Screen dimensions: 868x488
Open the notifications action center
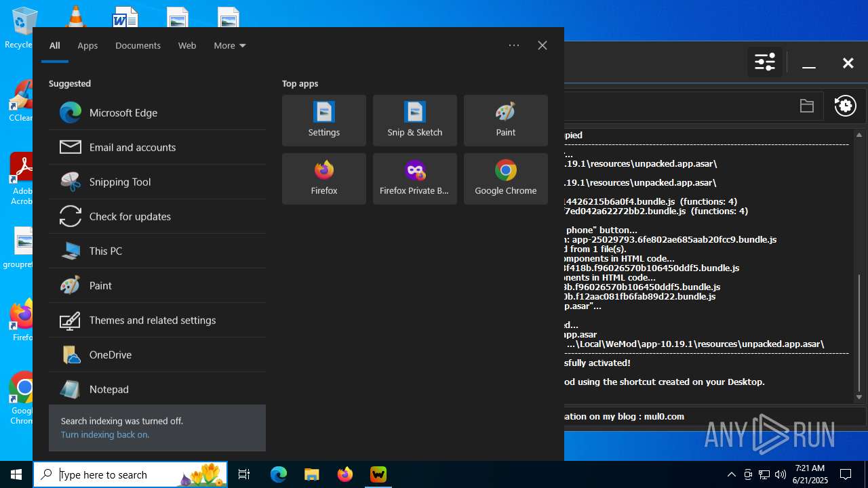(x=846, y=474)
